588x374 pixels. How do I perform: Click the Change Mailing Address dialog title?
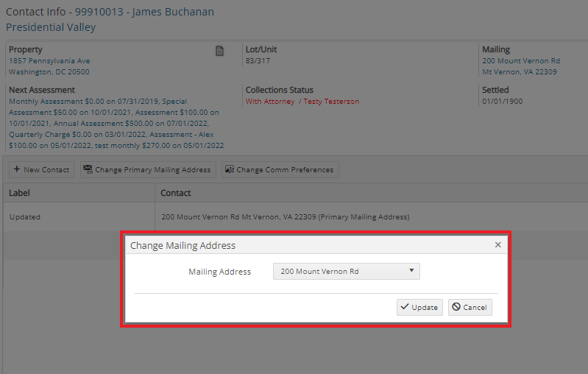pos(183,245)
